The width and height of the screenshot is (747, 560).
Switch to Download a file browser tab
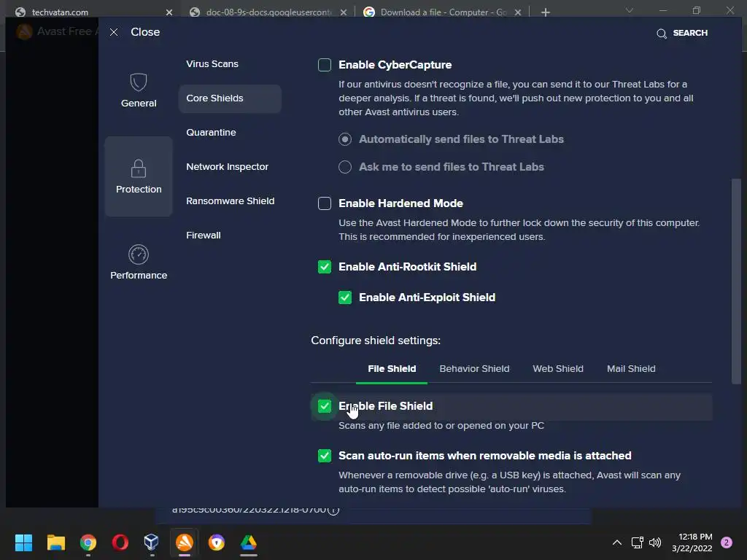pyautogui.click(x=443, y=12)
